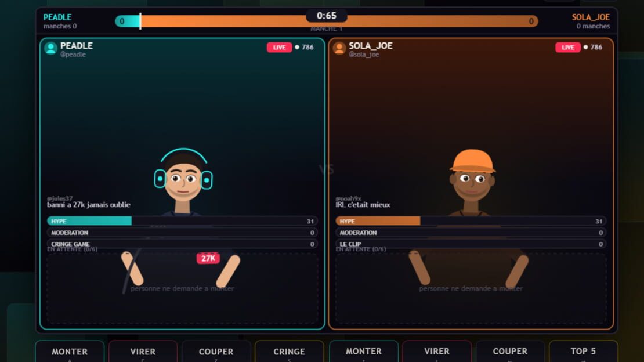This screenshot has width=644, height=362.
Task: Click the CRINGE GAME bar
Action: pyautogui.click(x=182, y=244)
